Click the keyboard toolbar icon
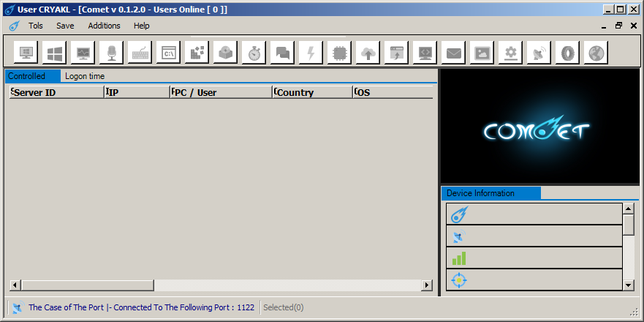Screen dimensions: 644x322 [x=140, y=53]
